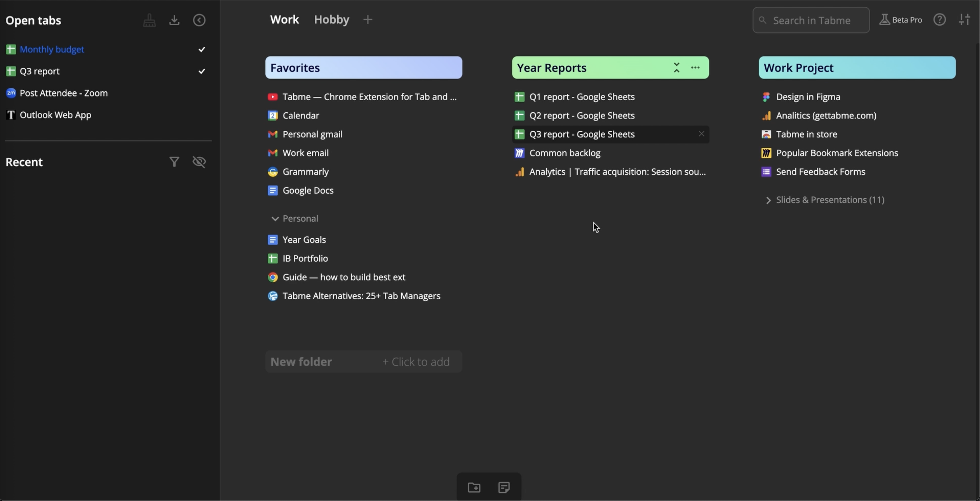Open Analytics Traffic acquisition bookmark
The image size is (980, 501).
point(610,172)
